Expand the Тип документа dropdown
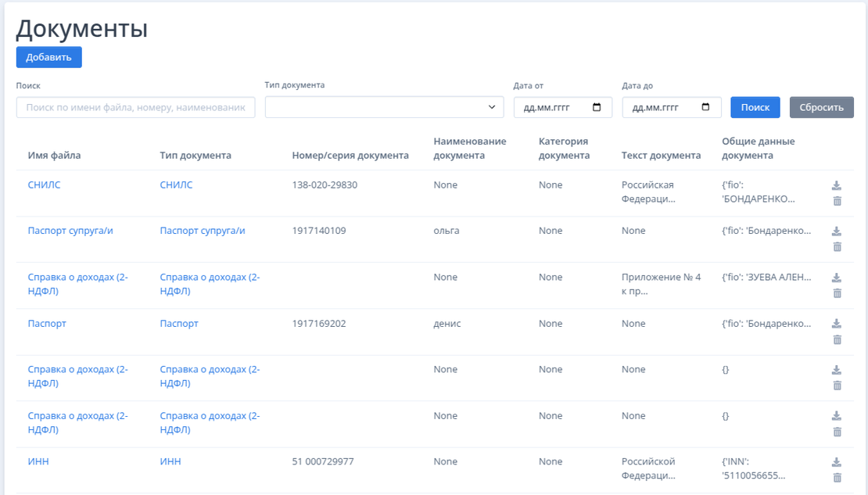The width and height of the screenshot is (868, 495). [x=384, y=107]
